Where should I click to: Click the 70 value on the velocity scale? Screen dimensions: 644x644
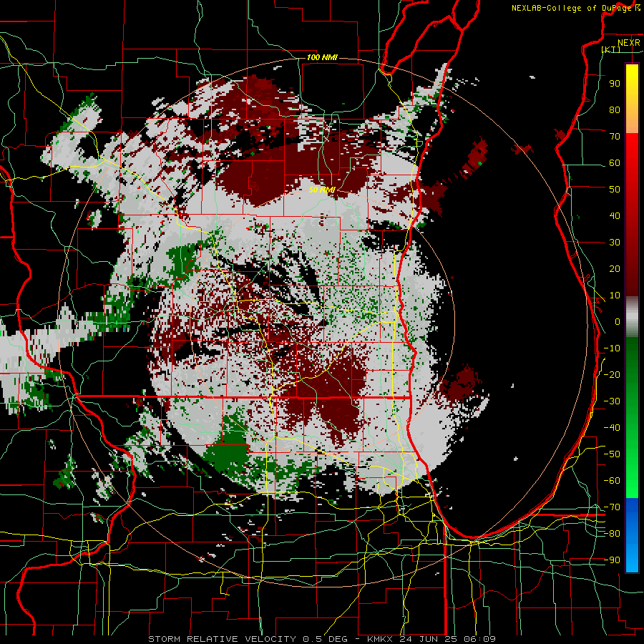pyautogui.click(x=615, y=137)
